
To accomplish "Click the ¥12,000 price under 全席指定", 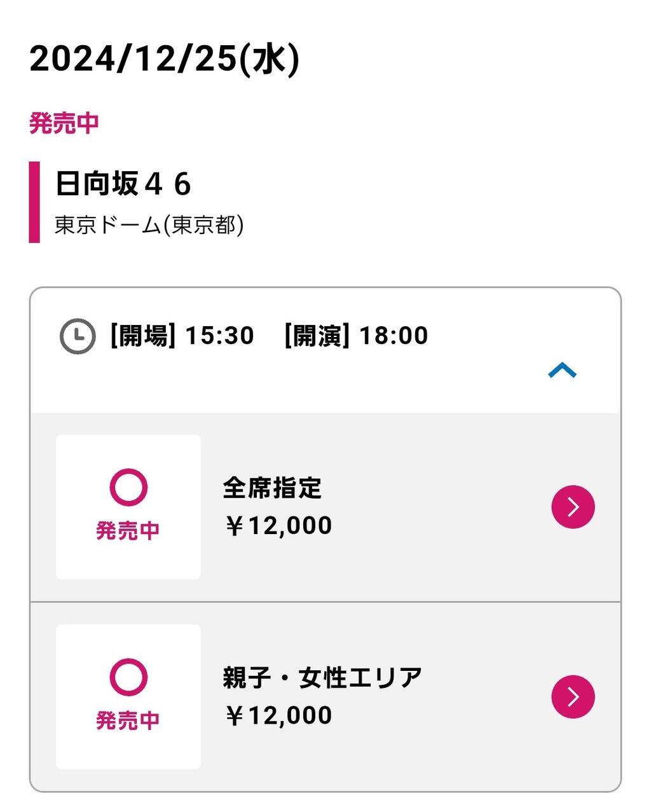I will point(278,526).
